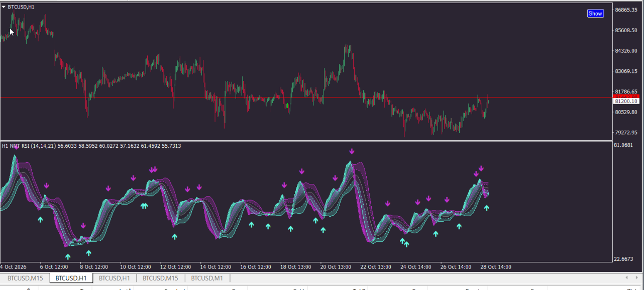The height and width of the screenshot is (290, 644).
Task: Click the blue Show button
Action: pyautogui.click(x=595, y=14)
